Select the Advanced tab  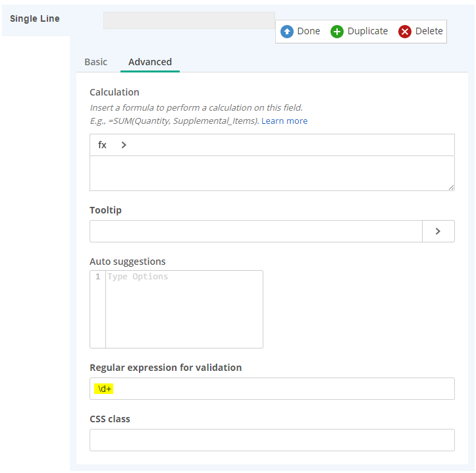click(150, 62)
